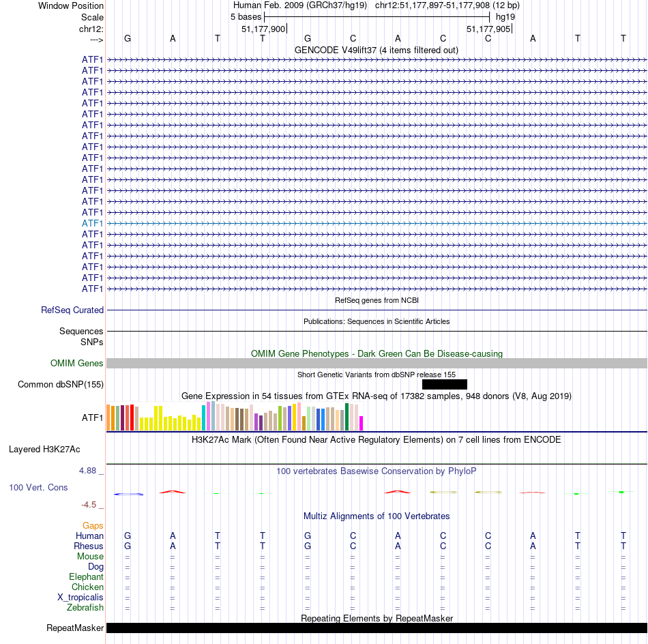Click the Mouse alignment row label
The image size is (648, 644).
pos(90,557)
